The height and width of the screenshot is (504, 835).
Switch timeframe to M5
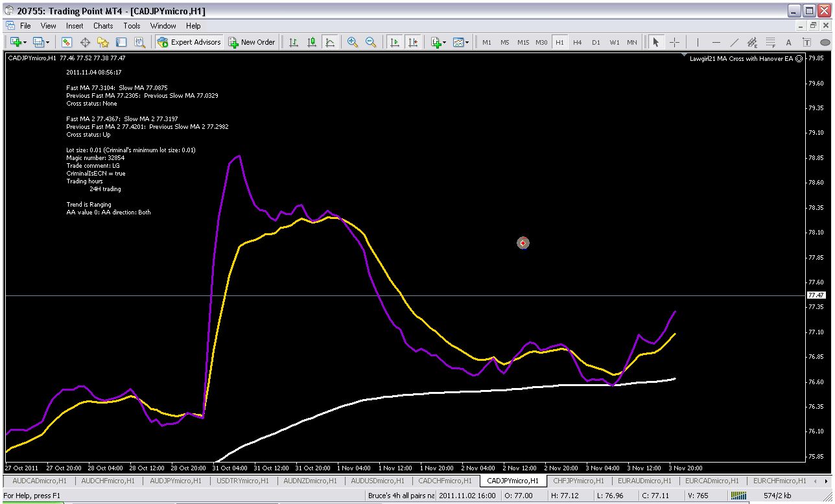[x=504, y=42]
